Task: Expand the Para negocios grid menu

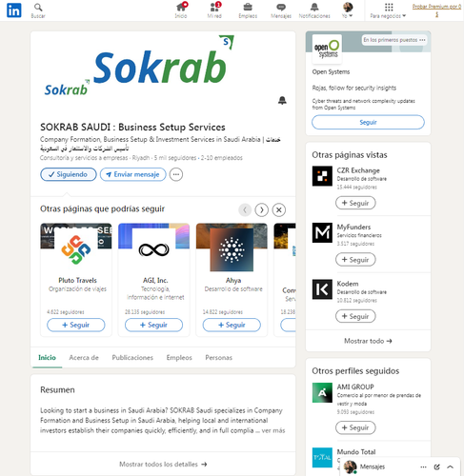Action: click(x=388, y=10)
